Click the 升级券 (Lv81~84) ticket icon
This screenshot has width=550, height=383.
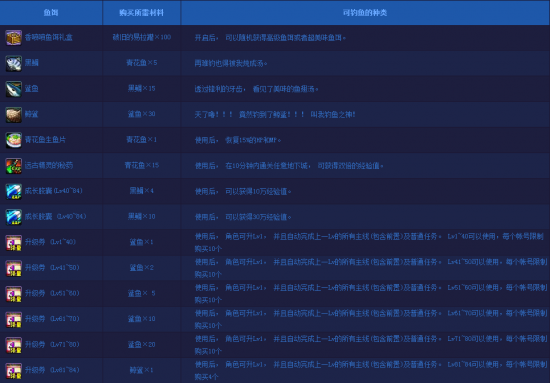pos(14,370)
